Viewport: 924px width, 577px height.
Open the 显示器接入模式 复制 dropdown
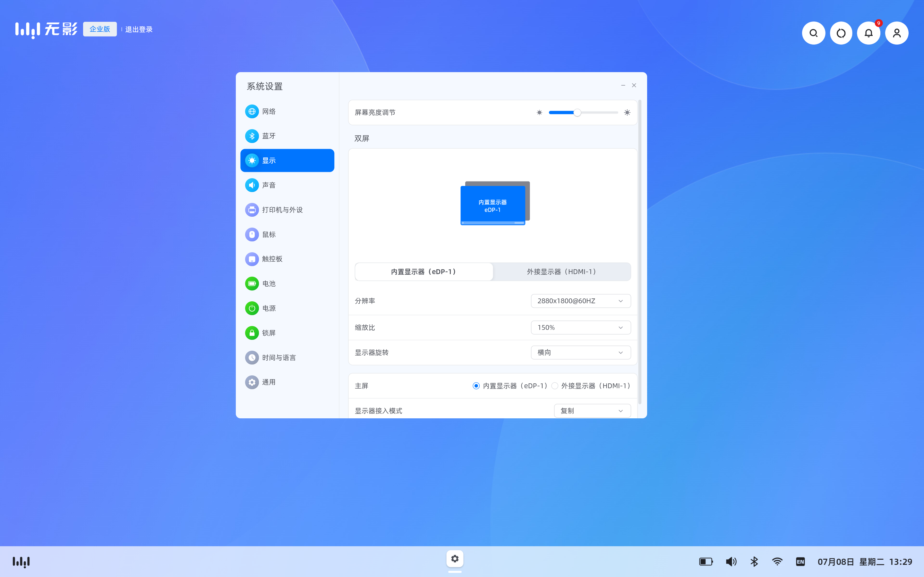[x=592, y=411]
